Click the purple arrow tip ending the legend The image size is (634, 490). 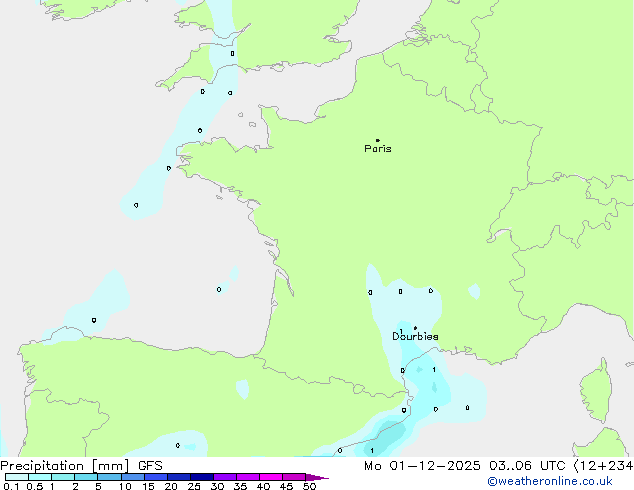click(x=317, y=477)
